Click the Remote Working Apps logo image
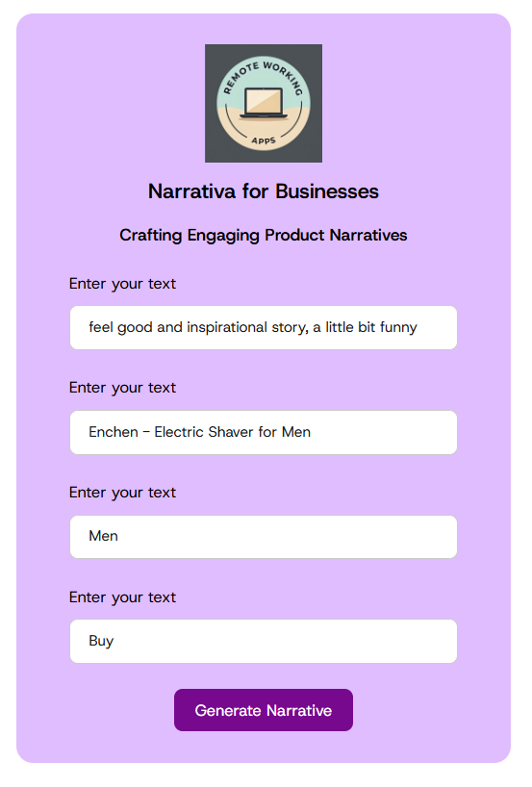This screenshot has width=532, height=787. 264,103
